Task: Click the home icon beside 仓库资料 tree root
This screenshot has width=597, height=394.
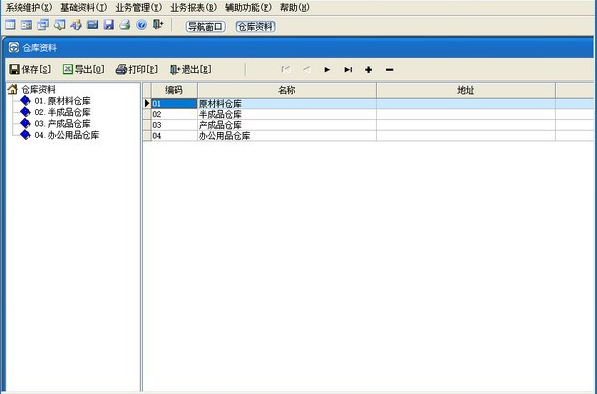Action: [13, 89]
